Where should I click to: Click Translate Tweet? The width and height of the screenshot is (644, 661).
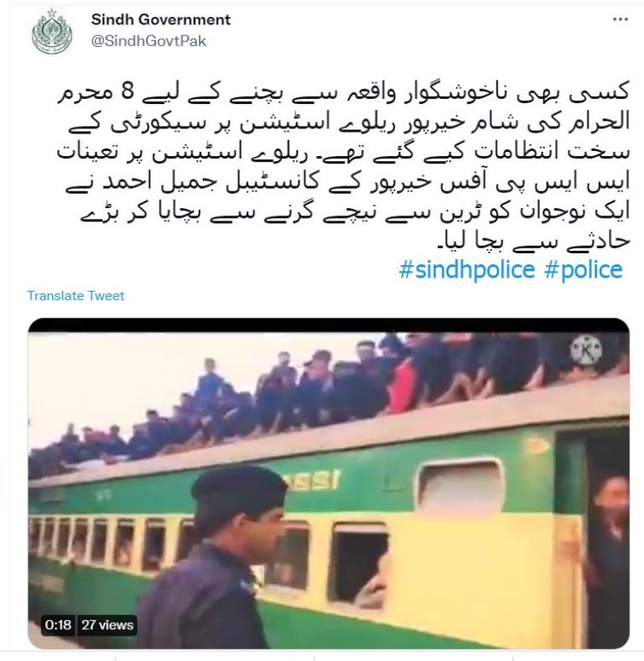(x=75, y=295)
